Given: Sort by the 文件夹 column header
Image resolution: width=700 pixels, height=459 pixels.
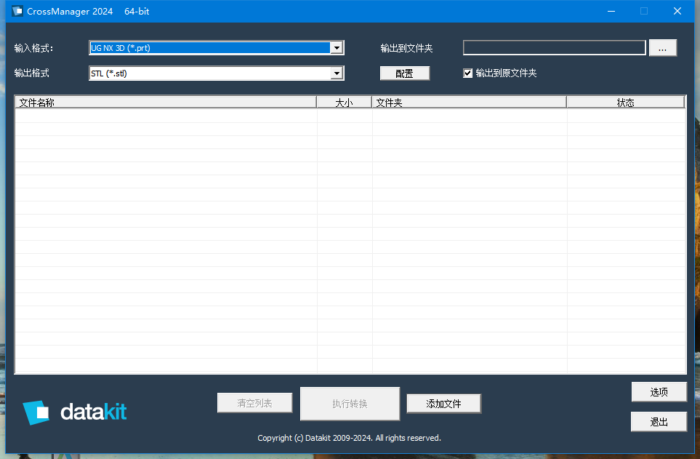Looking at the screenshot, I should click(x=469, y=102).
